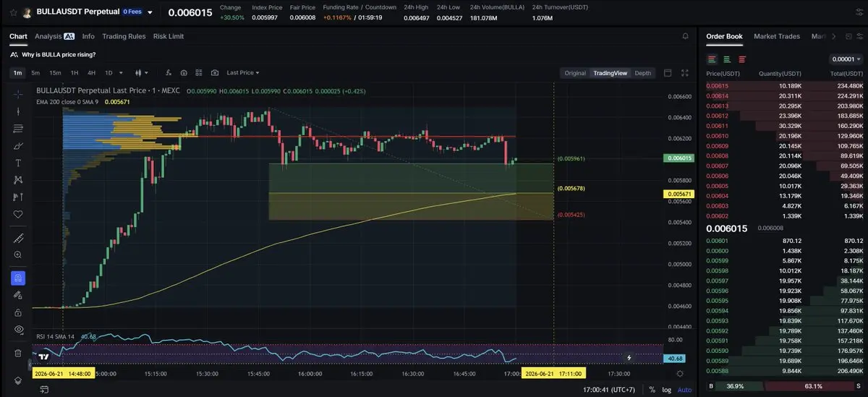Toggle log scale button
The image size is (868, 397).
[666, 389]
